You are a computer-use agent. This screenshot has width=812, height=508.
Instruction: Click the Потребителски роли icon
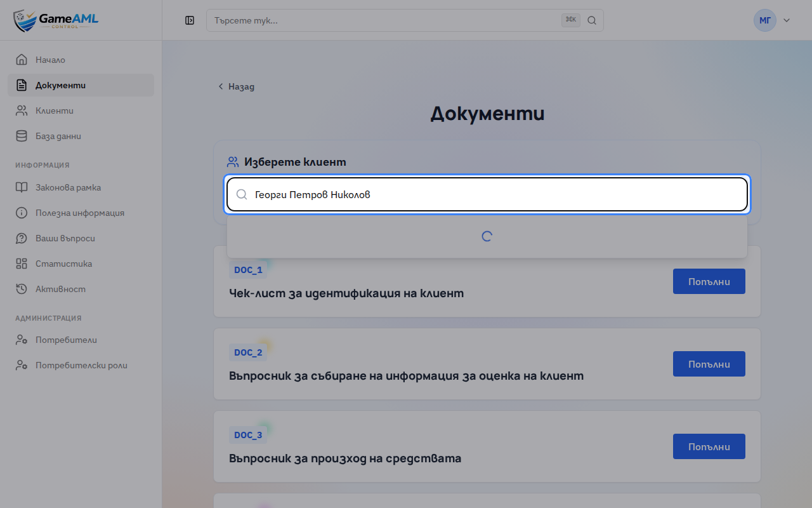pyautogui.click(x=22, y=365)
